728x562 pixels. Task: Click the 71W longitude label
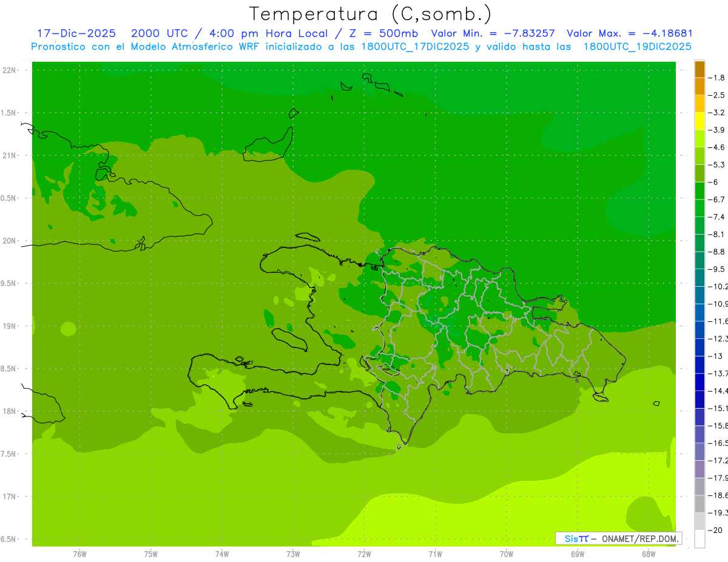pos(435,554)
